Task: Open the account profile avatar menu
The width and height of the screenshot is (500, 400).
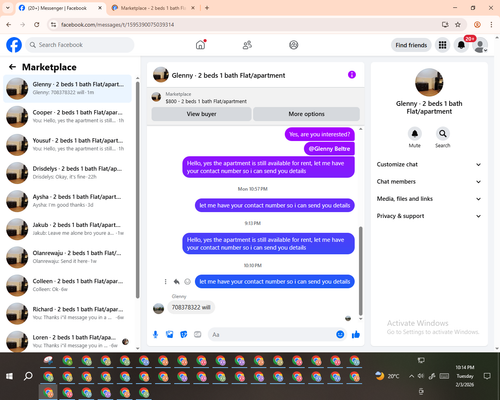Action: pos(480,45)
